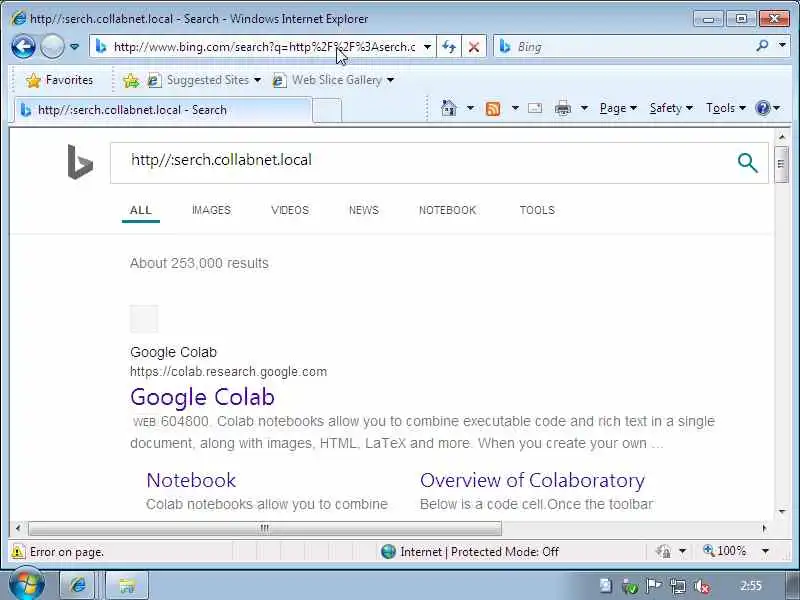Open Suggested Sites link
Viewport: 800px width, 600px height.
(198, 80)
